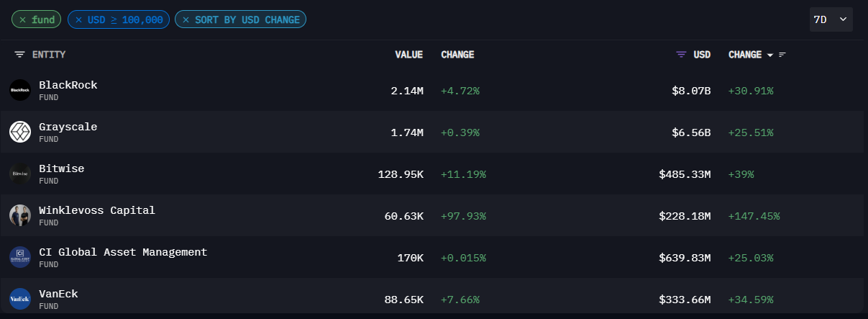Open the 7D timeframe dropdown

[x=831, y=20]
